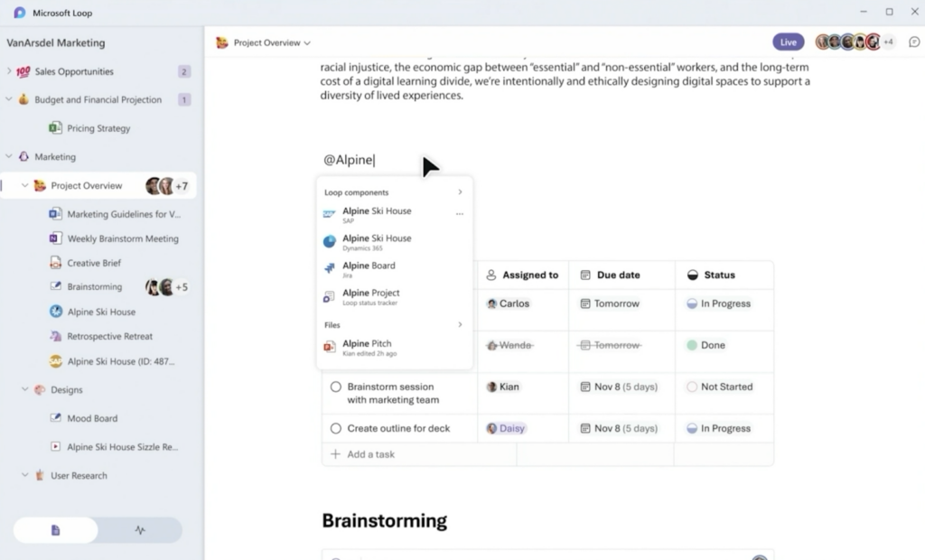This screenshot has width=925, height=560.
Task: Click the OneNote icon for Weekly Brainstorm Meeting
Action: pos(55,238)
